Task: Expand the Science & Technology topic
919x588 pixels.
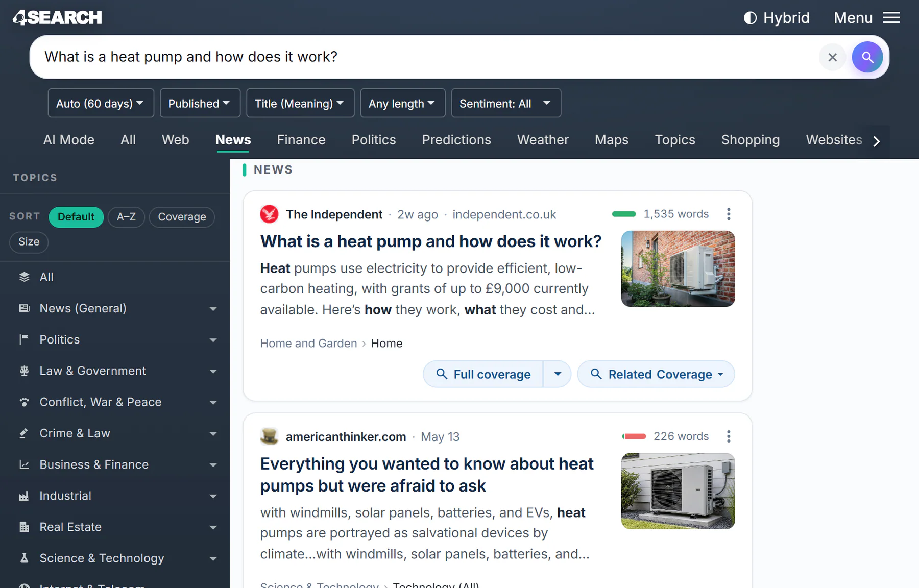Action: click(213, 559)
